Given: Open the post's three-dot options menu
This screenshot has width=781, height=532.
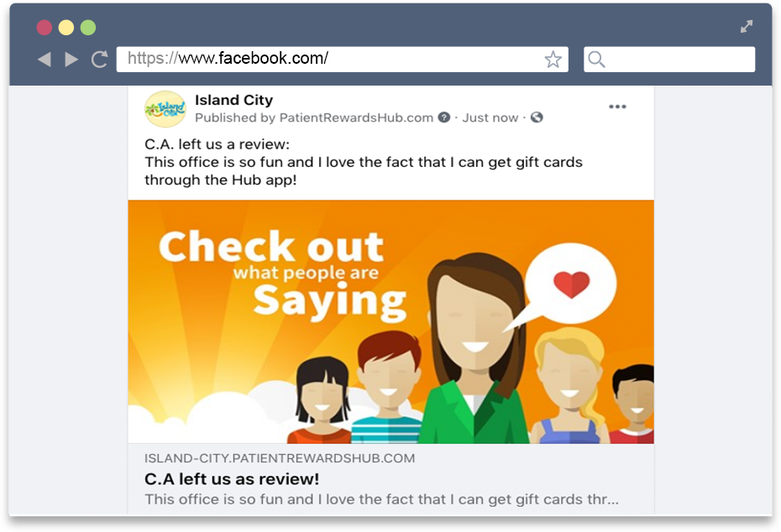Looking at the screenshot, I should 617,107.
